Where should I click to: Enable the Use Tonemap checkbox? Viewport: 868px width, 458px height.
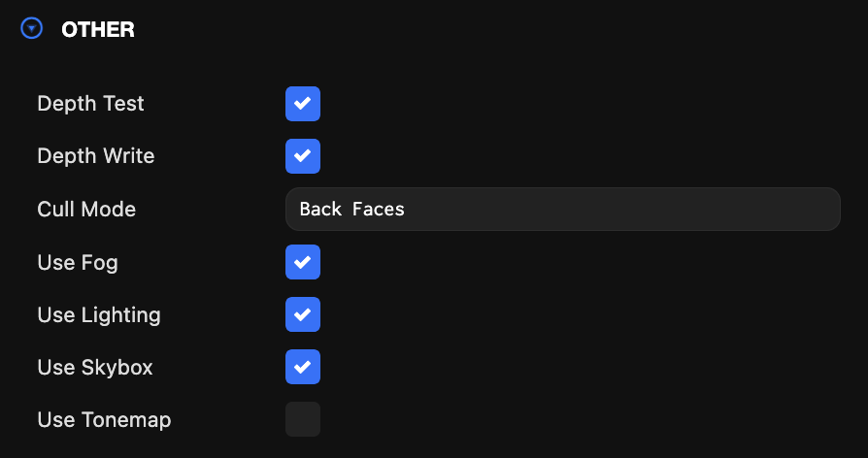tap(303, 419)
